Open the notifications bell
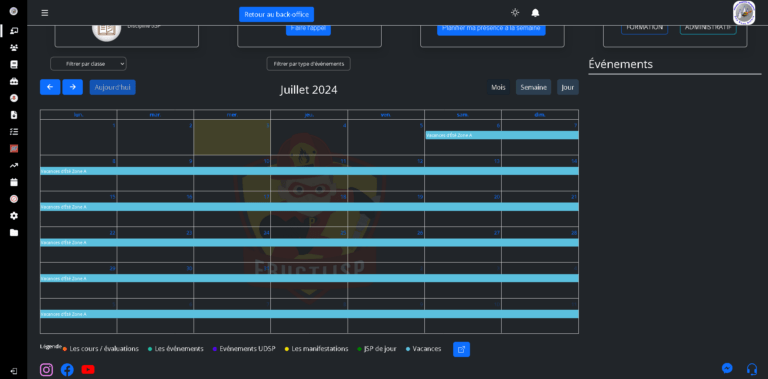Screen dimensions: 768x379 pyautogui.click(x=535, y=13)
